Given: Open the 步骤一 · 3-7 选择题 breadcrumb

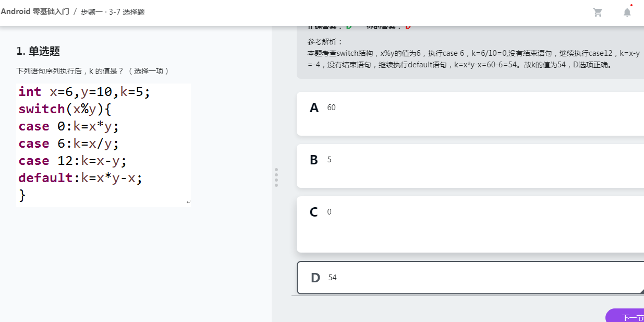Looking at the screenshot, I should 113,12.
